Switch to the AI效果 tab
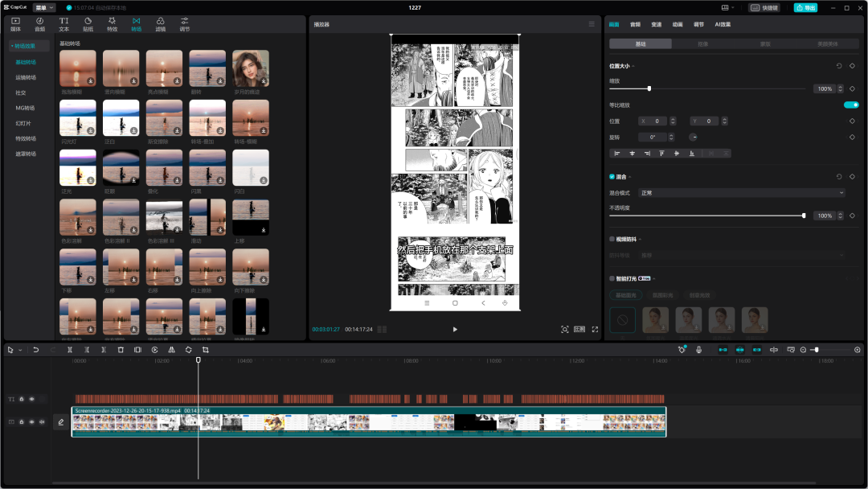This screenshot has width=868, height=489. tap(723, 24)
